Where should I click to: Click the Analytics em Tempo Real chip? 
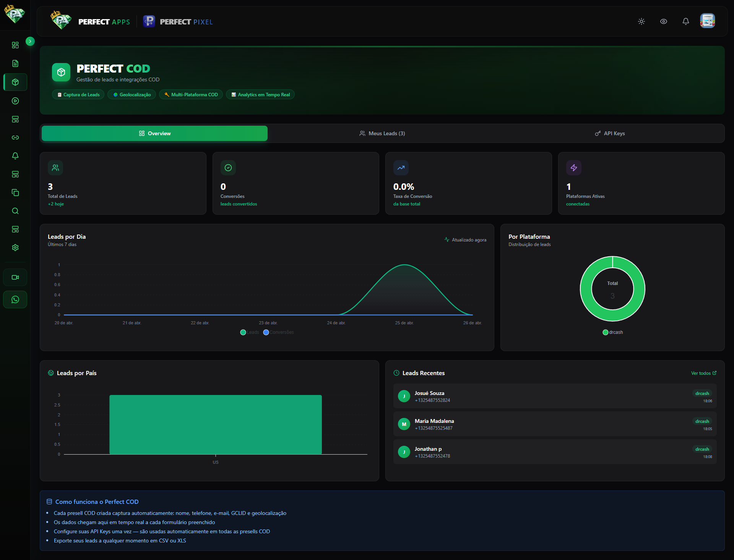(260, 94)
